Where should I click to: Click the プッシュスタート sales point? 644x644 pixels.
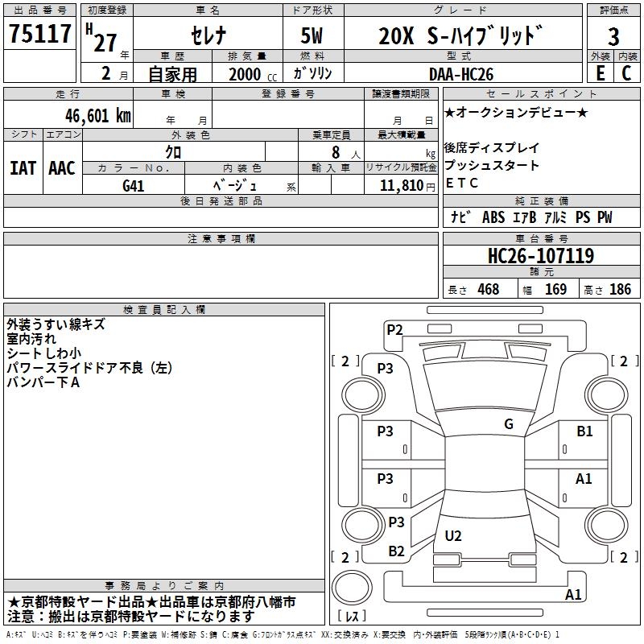point(492,165)
